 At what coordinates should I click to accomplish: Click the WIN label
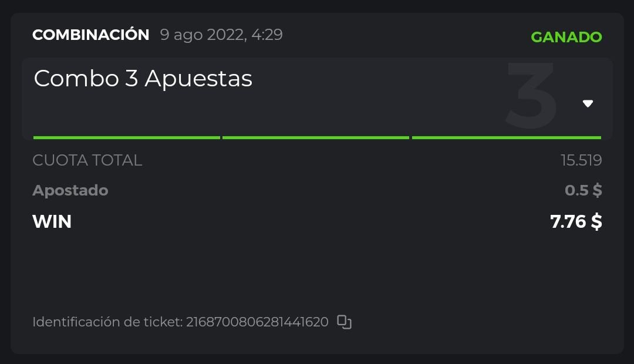coord(52,221)
